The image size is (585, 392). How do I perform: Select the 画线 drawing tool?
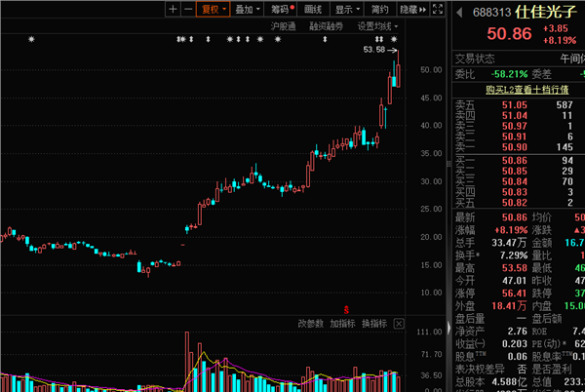(x=313, y=9)
